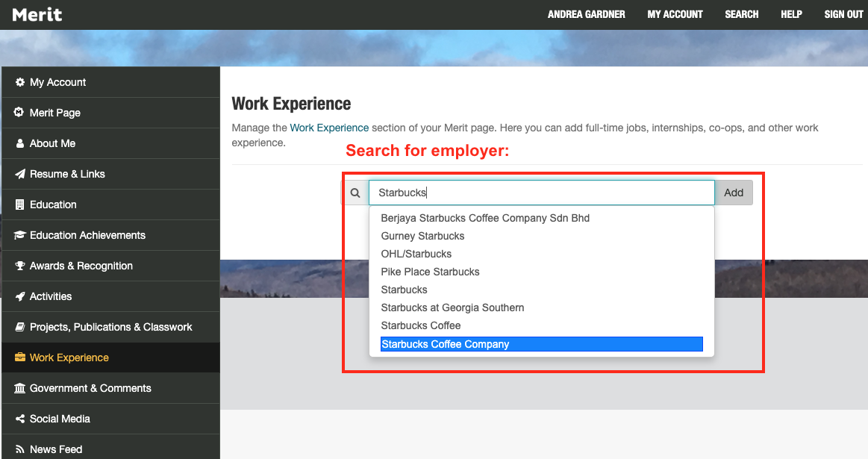This screenshot has height=459, width=868.
Task: Open Government & Comments section
Action: (x=110, y=388)
